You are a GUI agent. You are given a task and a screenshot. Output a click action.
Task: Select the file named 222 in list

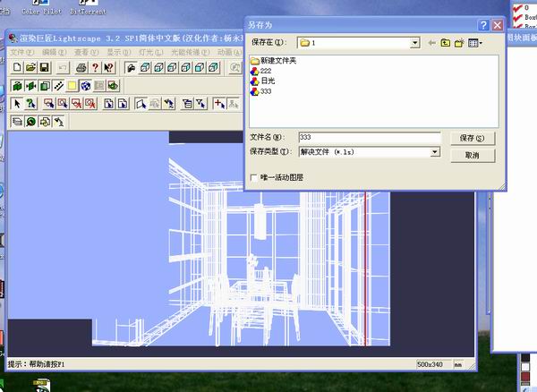click(261, 71)
